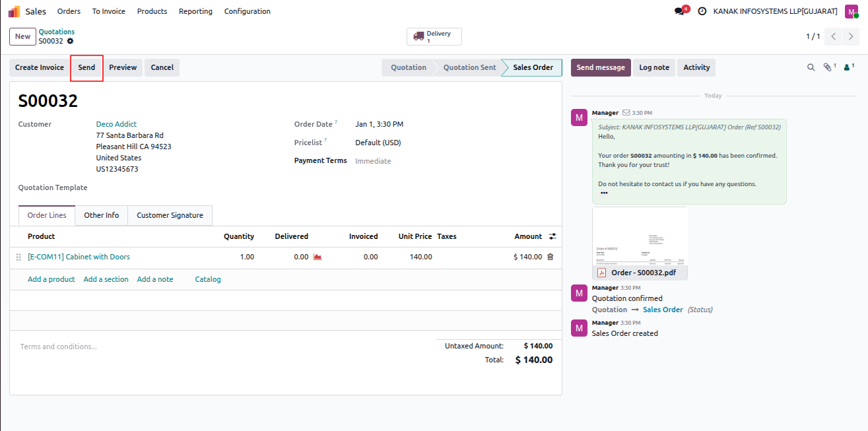The height and width of the screenshot is (431, 868).
Task: Click the delivered forecast chart icon
Action: 317,257
